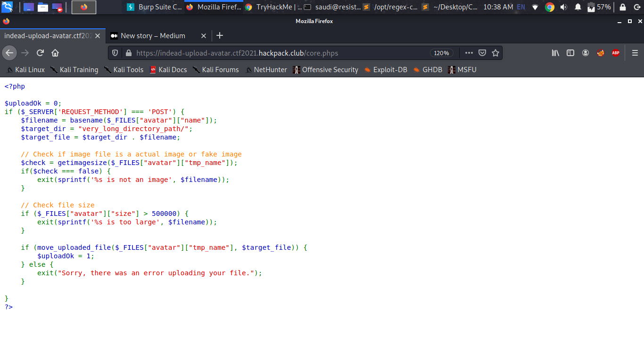Open Exploit-DB bookmark
This screenshot has height=362, width=644.
[385, 70]
